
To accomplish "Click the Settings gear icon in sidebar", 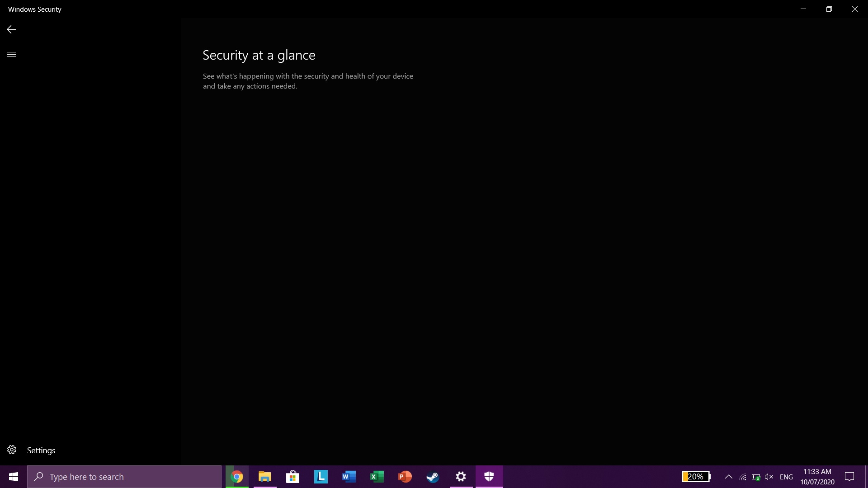I will pos(12,450).
